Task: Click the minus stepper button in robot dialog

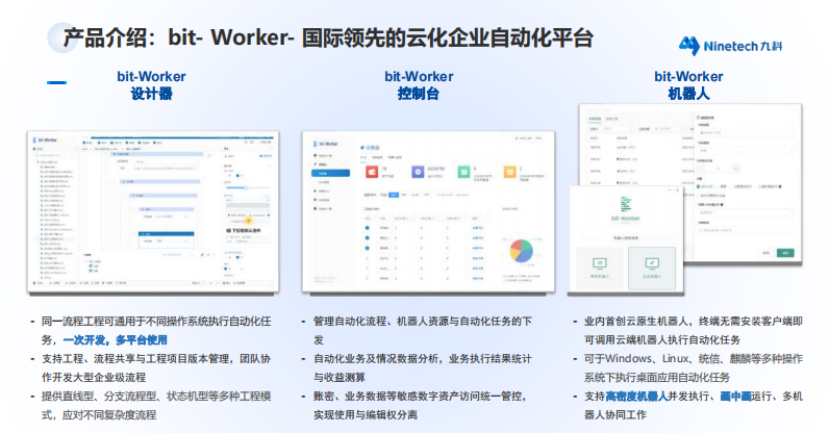Action: 701,169
